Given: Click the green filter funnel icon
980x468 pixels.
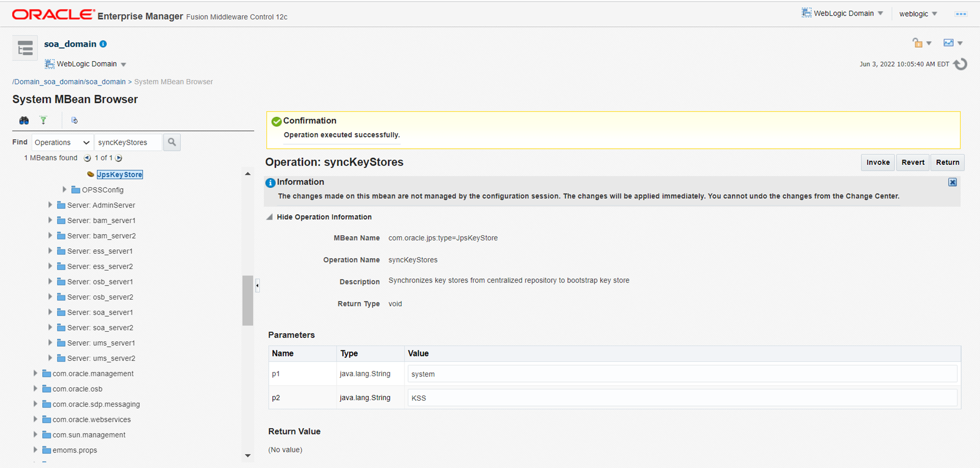Looking at the screenshot, I should [43, 120].
